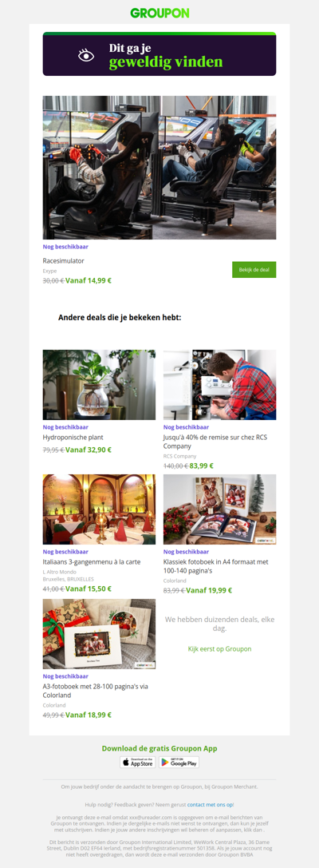Screen dimensions: 319x868
Task: Click the eye icon in purple banner
Action: point(85,55)
